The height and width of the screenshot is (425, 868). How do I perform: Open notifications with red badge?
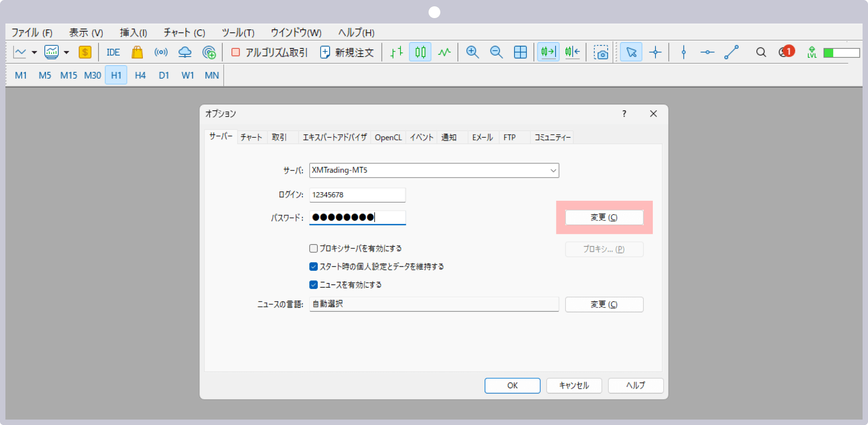coord(787,52)
